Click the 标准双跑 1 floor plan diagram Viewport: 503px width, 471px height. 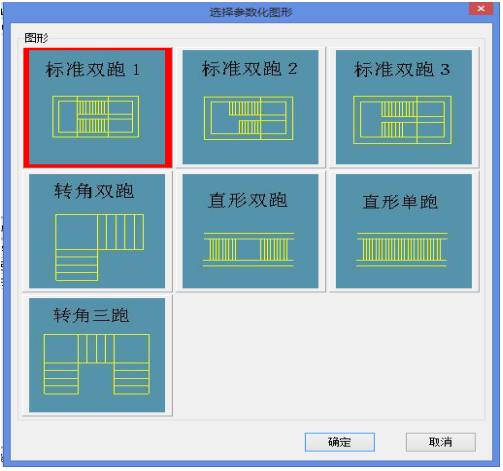point(96,117)
